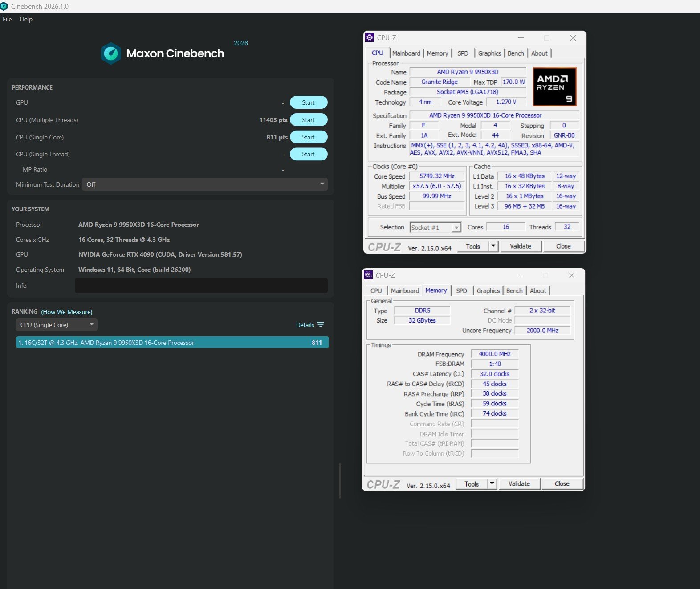This screenshot has height=589, width=700.
Task: Select the CPU tab in upper CPU-Z
Action: pyautogui.click(x=377, y=53)
